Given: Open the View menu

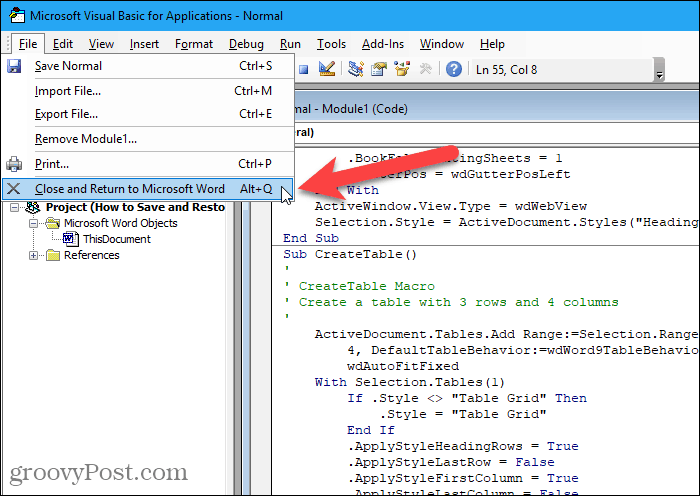Looking at the screenshot, I should click(101, 44).
